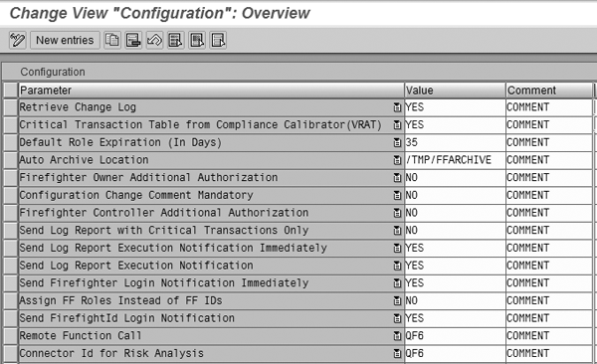Click the Select all icon in toolbar
Screen dimensions: 597x364
point(175,40)
